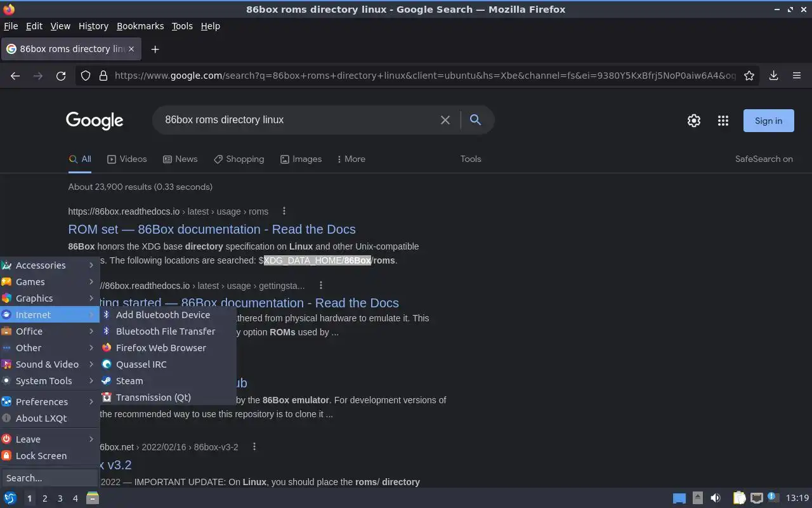Clear the Google search query with X
Screen dimensions: 812x508
(x=445, y=120)
